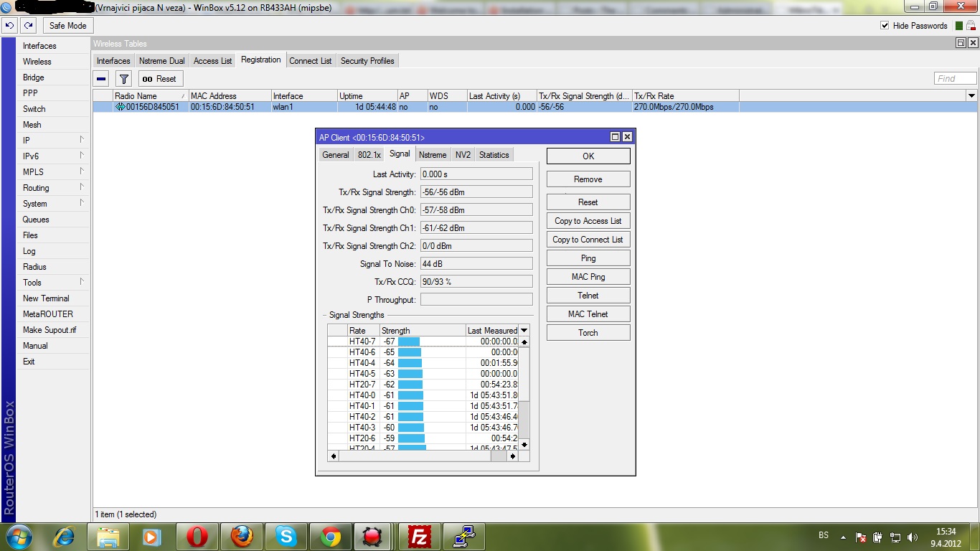The image size is (980, 551).
Task: Toggle Safe Mode
Action: [x=67, y=26]
